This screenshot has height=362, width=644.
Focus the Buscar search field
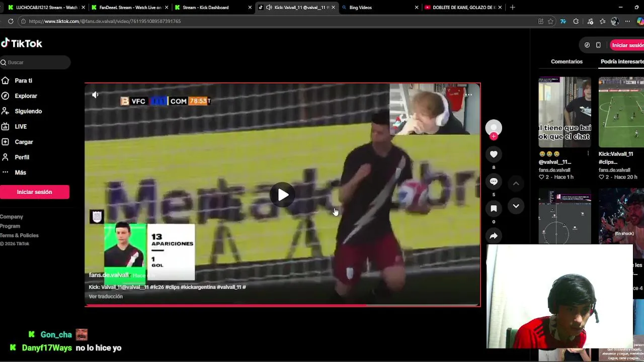(35, 62)
